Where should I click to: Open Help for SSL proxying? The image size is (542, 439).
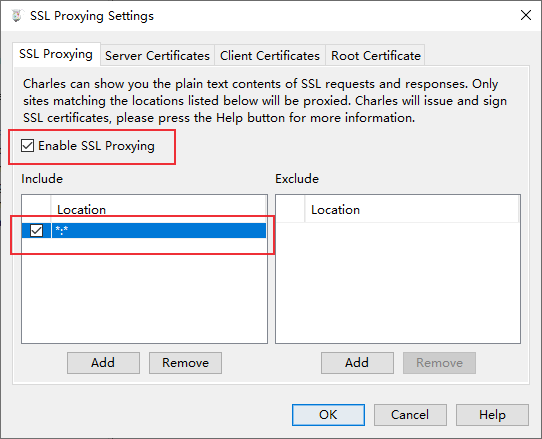point(492,414)
